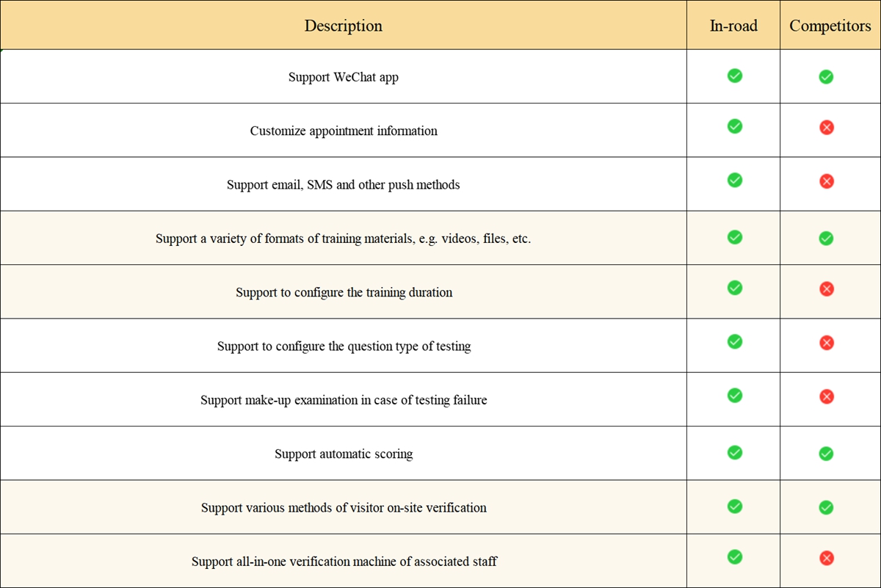Viewport: 881px width, 588px height.
Task: Click the In-road check for on-site verification
Action: pos(734,506)
